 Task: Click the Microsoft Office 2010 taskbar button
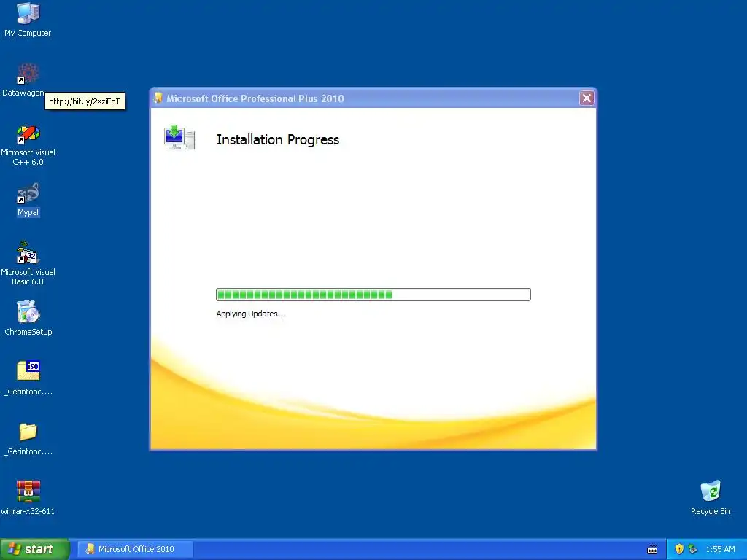pos(135,549)
